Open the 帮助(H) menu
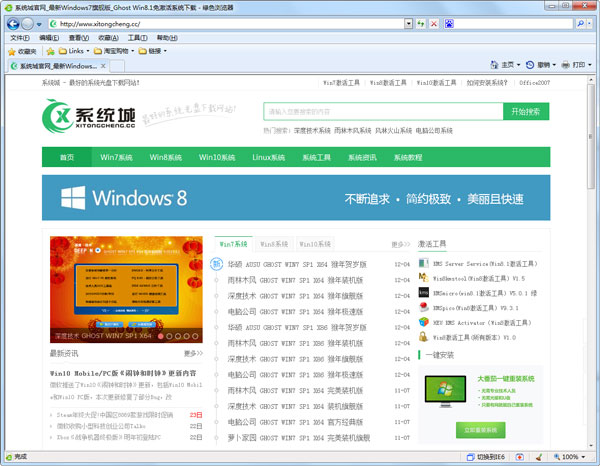 pyautogui.click(x=167, y=38)
